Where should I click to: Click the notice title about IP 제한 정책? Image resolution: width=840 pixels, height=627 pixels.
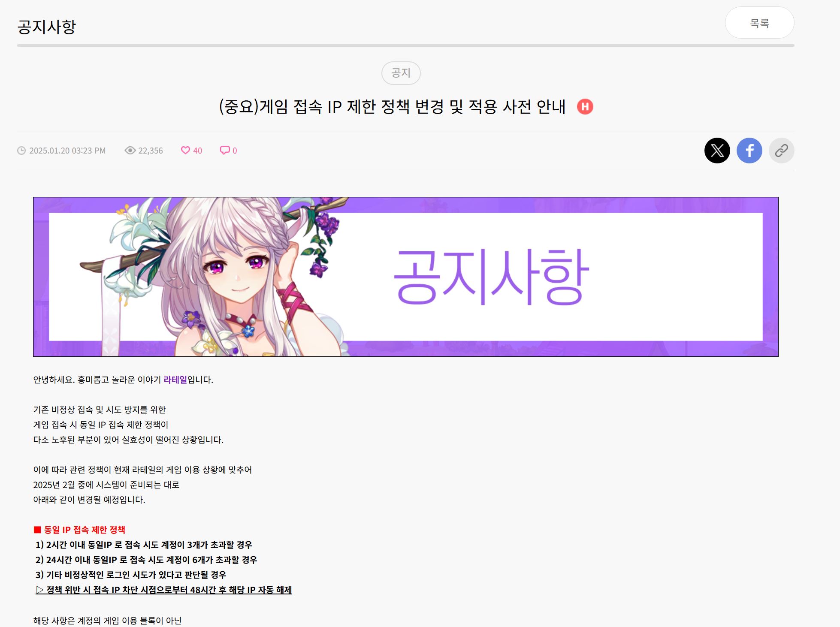(392, 107)
